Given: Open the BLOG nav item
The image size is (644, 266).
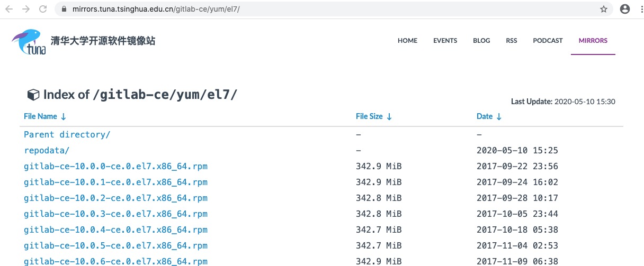Looking at the screenshot, I should coord(481,40).
